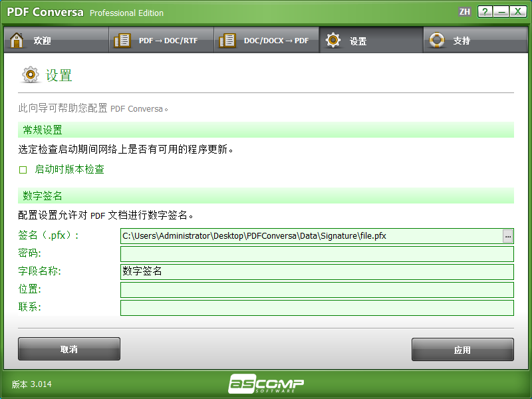Screen dimensions: 532x399
Task: Click the lifebuoy icon in 支持 tab
Action: pos(437,40)
